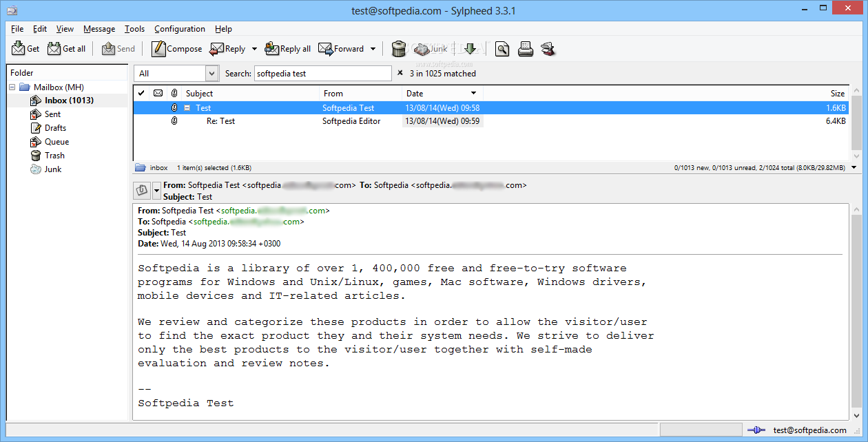The height and width of the screenshot is (442, 868).
Task: Select the Inbox (1013) folder
Action: click(x=69, y=101)
